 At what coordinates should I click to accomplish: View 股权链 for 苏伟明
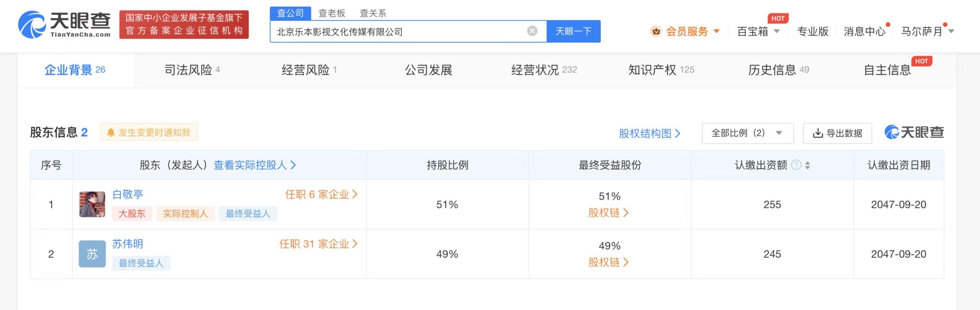coord(608,262)
